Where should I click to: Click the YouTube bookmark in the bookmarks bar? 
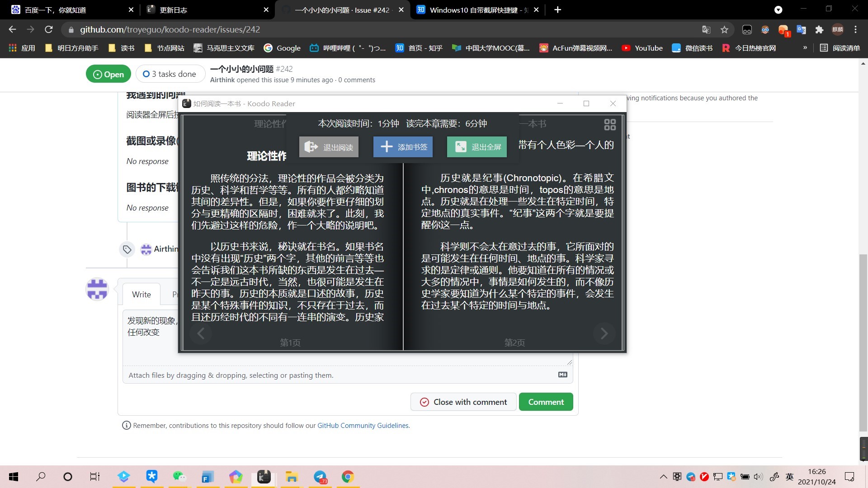(642, 48)
